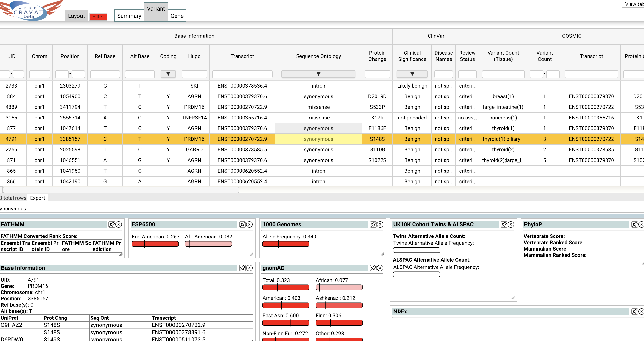Focus the Hugo filter input
This screenshot has height=341, width=644.
(194, 74)
